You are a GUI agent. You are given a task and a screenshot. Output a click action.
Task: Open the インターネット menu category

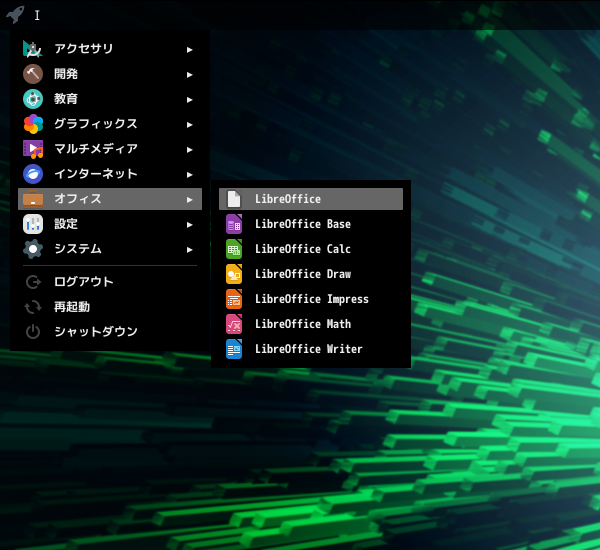pos(110,174)
